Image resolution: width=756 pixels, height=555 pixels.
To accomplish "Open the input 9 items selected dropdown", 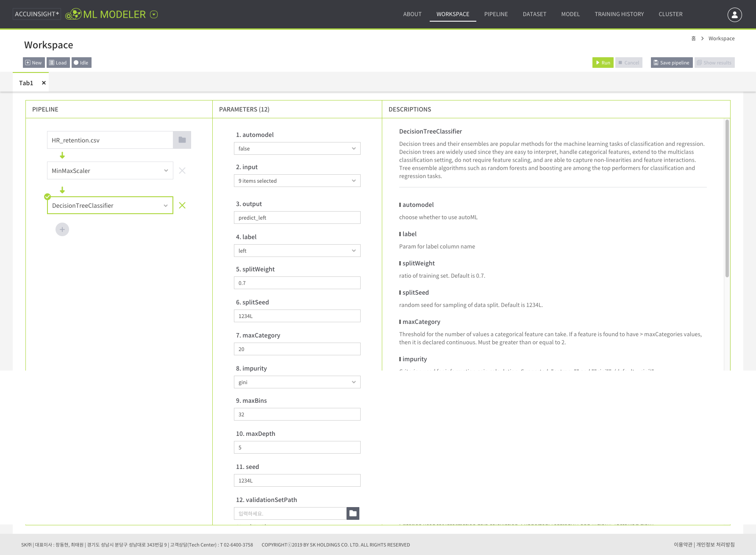I will [x=297, y=181].
